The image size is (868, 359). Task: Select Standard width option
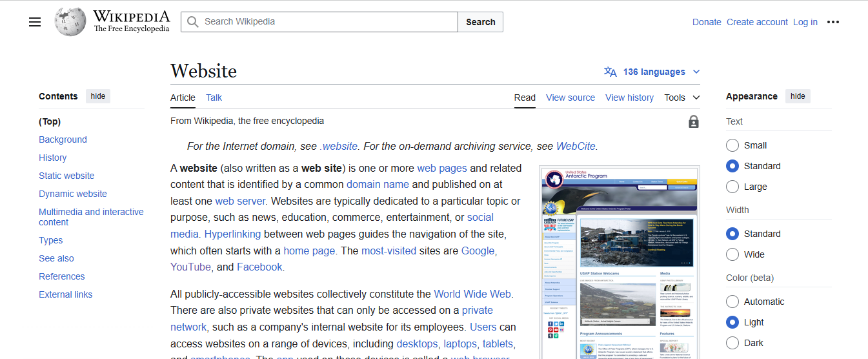[732, 234]
